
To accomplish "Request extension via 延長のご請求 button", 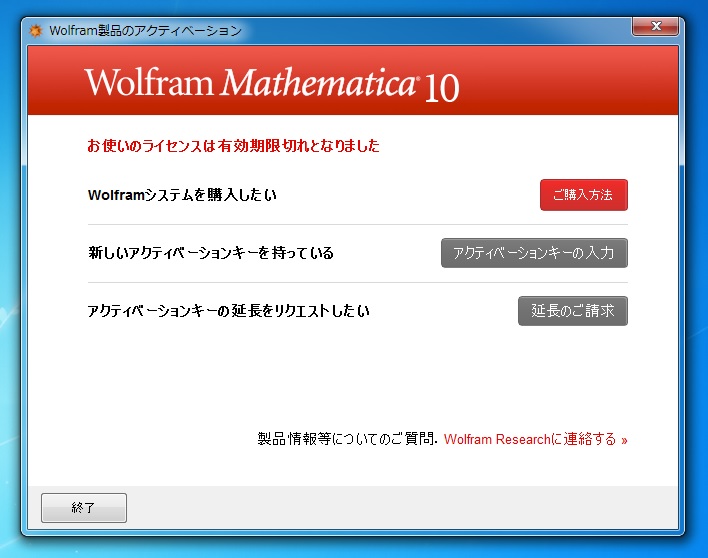I will [x=573, y=311].
